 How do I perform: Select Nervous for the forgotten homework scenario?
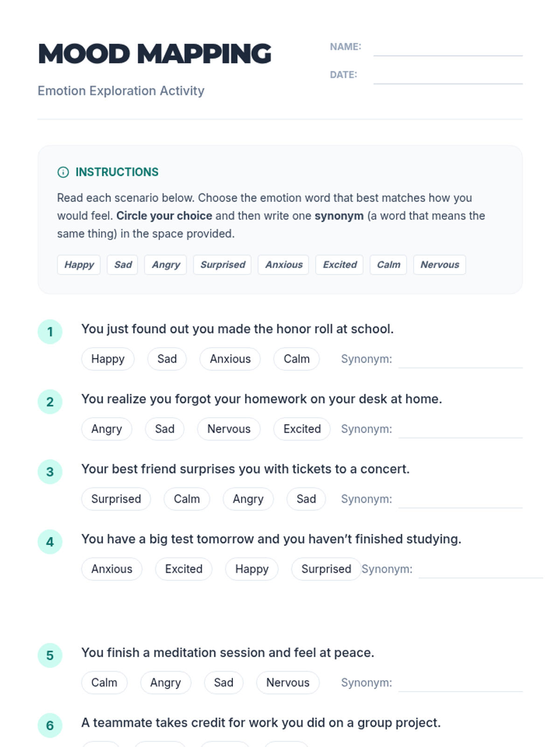pyautogui.click(x=229, y=429)
